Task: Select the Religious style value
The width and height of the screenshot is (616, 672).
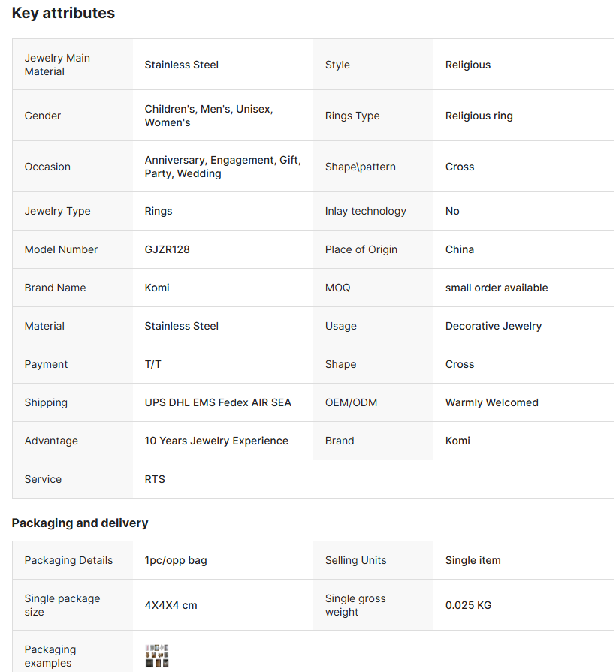Action: point(467,65)
